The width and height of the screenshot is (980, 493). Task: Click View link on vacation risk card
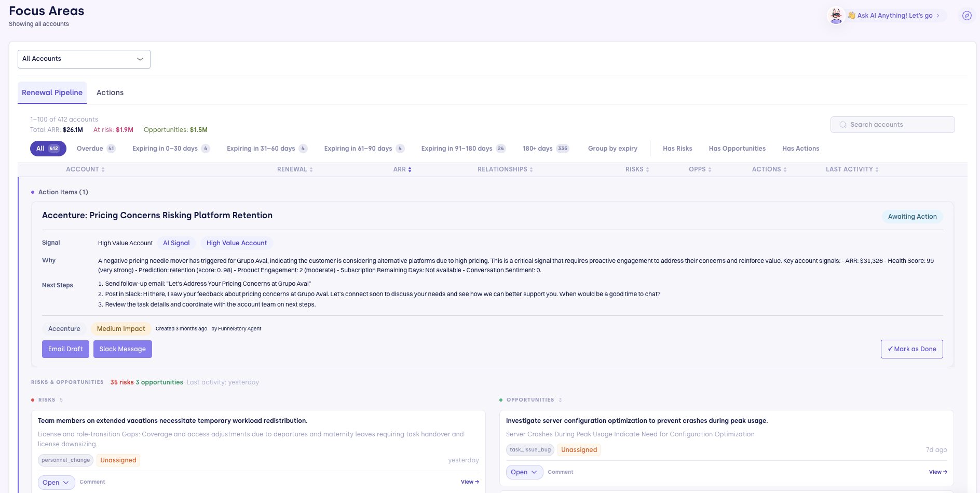click(x=470, y=482)
